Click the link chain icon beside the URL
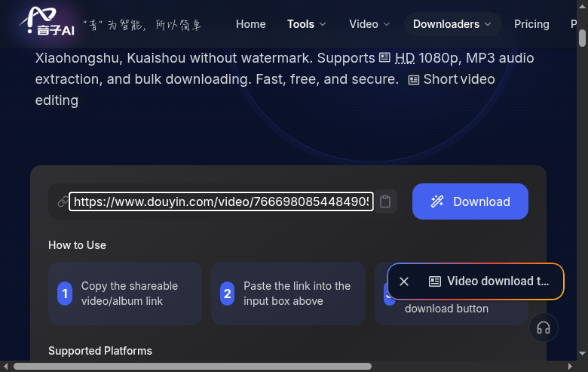588x372 pixels. point(63,201)
